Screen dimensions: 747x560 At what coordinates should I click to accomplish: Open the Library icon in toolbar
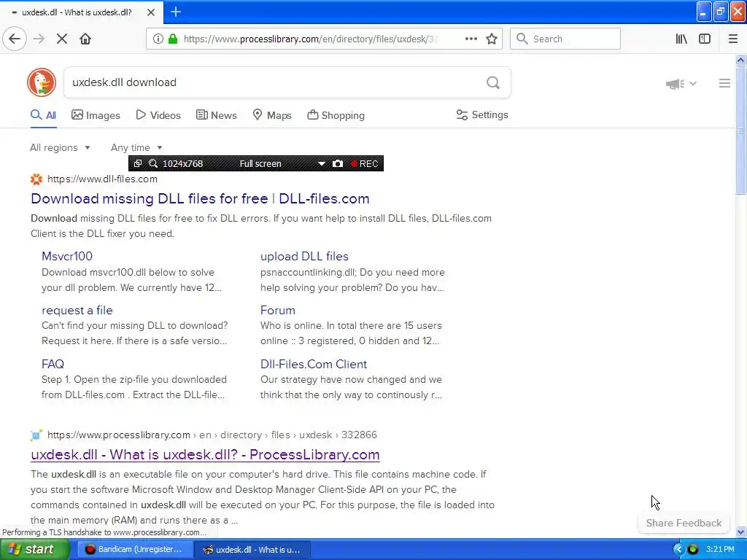[681, 39]
